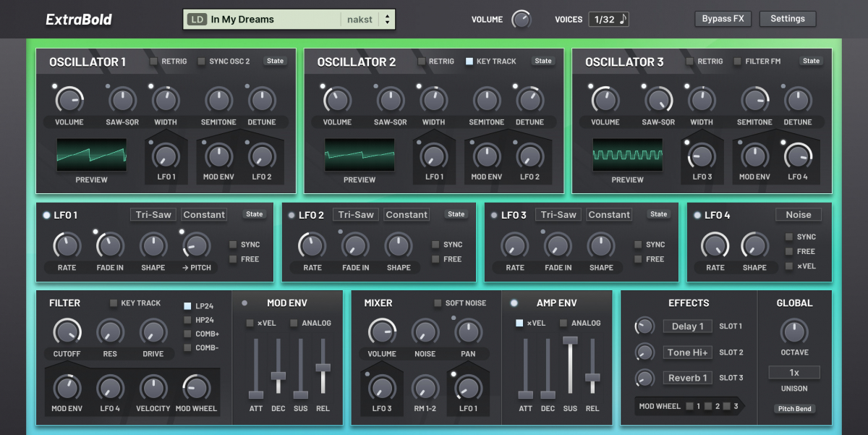Click Oscillator 3 Semitone knob
The height and width of the screenshot is (435, 868).
[x=754, y=99]
